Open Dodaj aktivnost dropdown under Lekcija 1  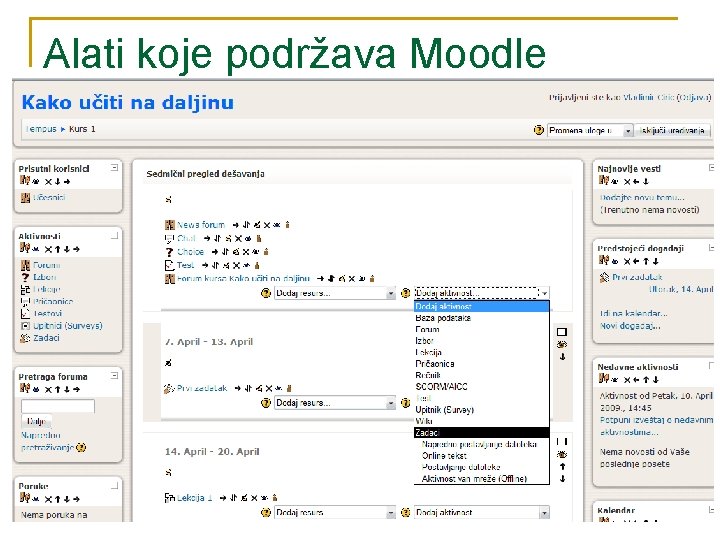point(481,512)
